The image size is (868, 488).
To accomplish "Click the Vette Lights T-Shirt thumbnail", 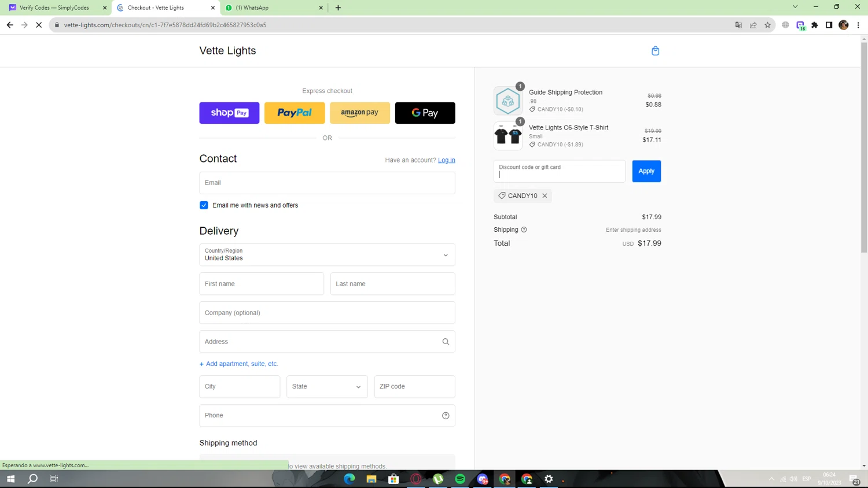I will (507, 136).
